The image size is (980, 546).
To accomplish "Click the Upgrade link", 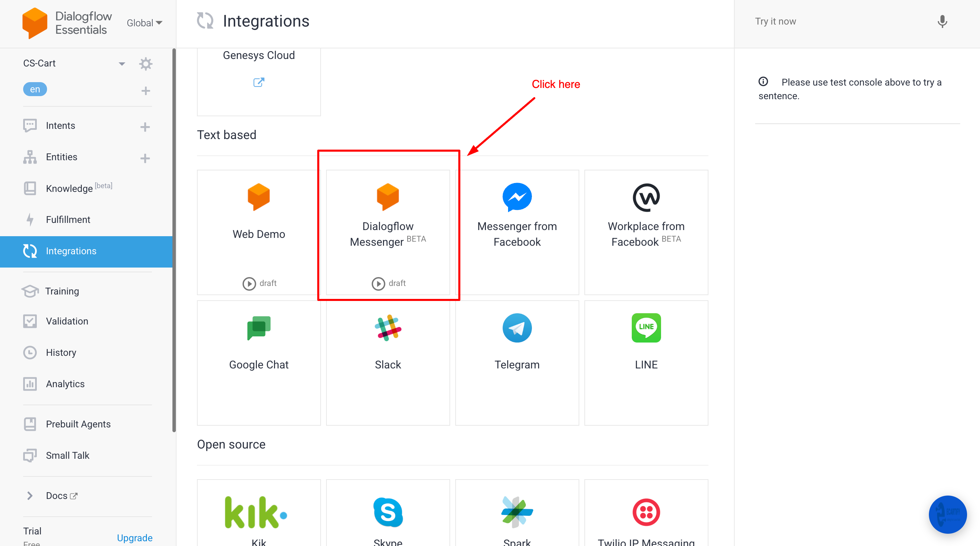I will (134, 537).
